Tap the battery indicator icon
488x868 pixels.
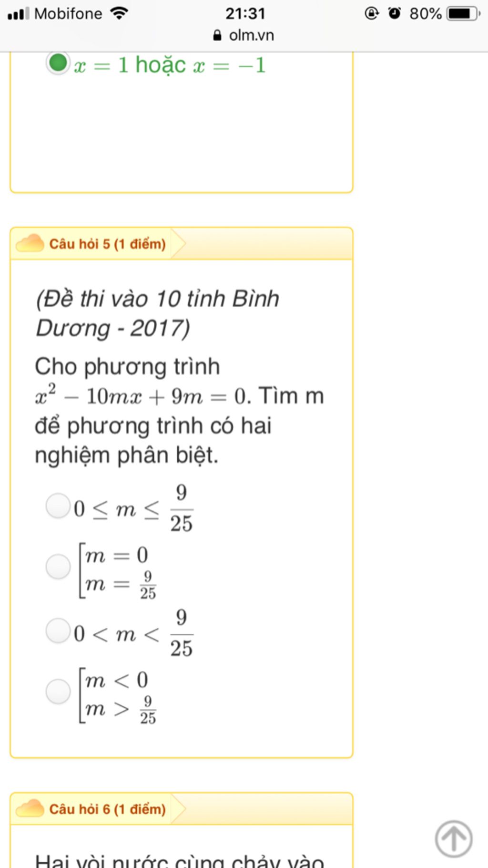[463, 13]
